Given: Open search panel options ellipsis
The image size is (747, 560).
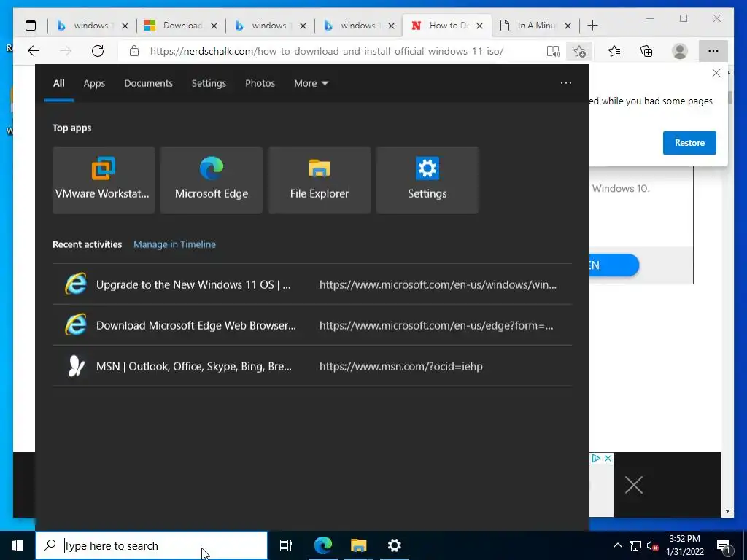Looking at the screenshot, I should [x=566, y=83].
